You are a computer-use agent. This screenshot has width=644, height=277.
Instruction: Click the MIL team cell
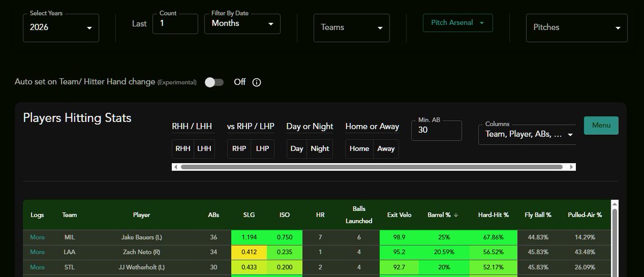(70, 237)
